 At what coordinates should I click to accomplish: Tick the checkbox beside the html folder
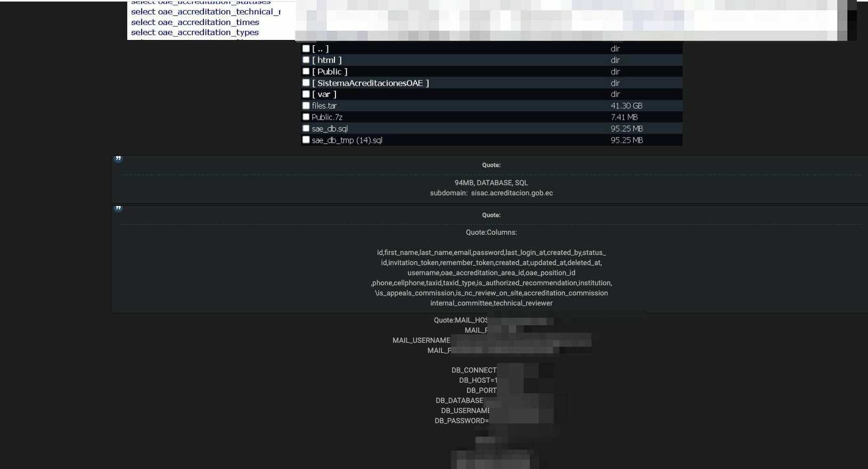pos(306,60)
